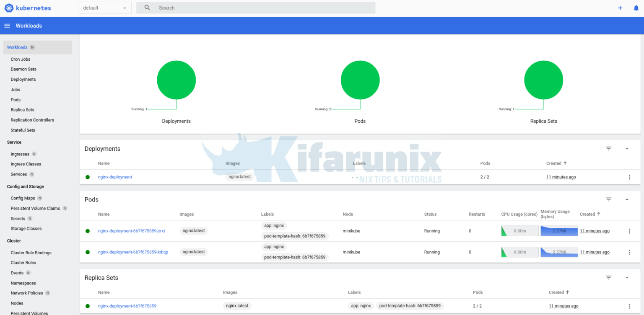Open the notifications bell
The image size is (644, 315).
[x=636, y=8]
